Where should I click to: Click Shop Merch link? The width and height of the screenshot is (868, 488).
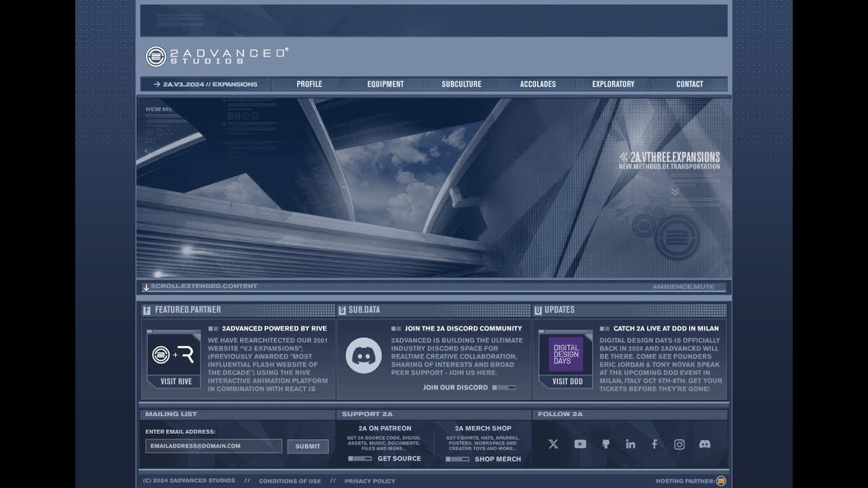(x=498, y=459)
